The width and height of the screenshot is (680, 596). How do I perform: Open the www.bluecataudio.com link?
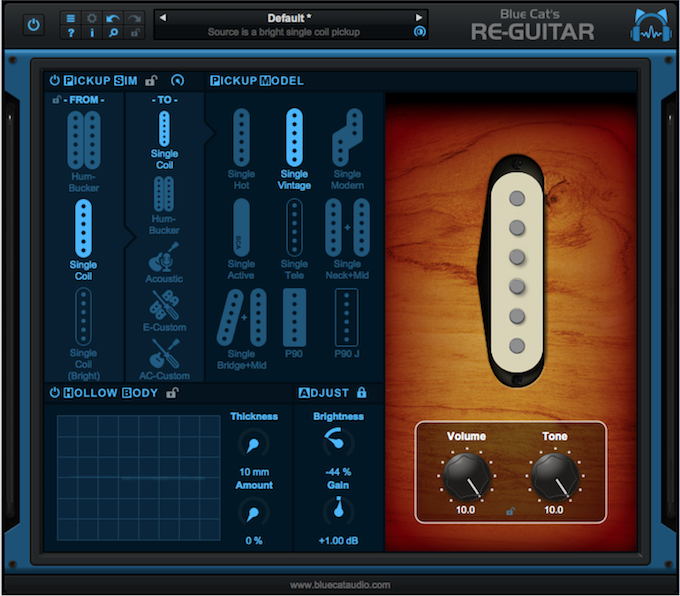click(340, 585)
